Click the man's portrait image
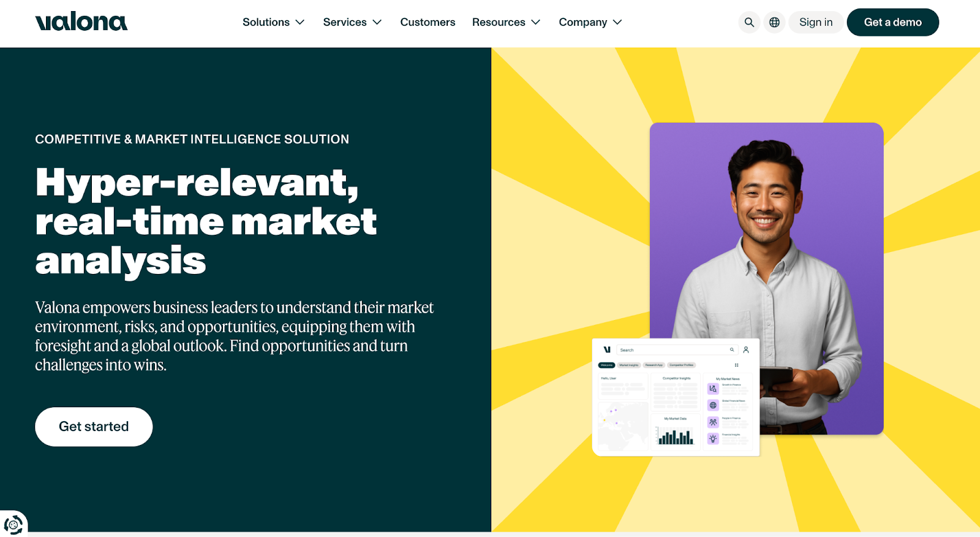The width and height of the screenshot is (980, 537). point(767,278)
